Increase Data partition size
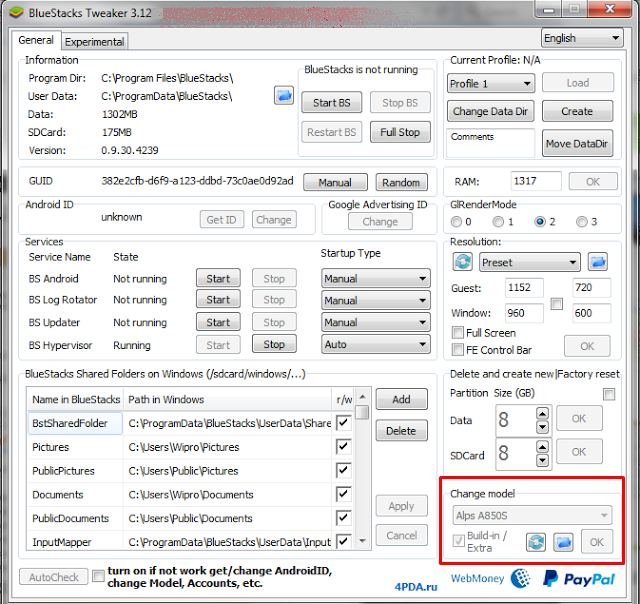The width and height of the screenshot is (640, 604). click(542, 413)
